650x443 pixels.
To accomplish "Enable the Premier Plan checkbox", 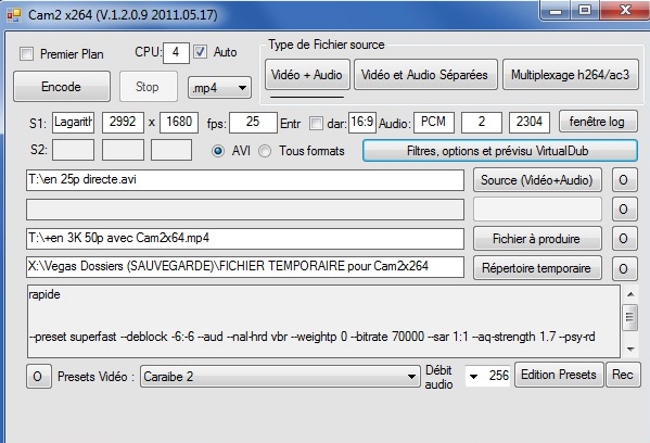I will (27, 54).
